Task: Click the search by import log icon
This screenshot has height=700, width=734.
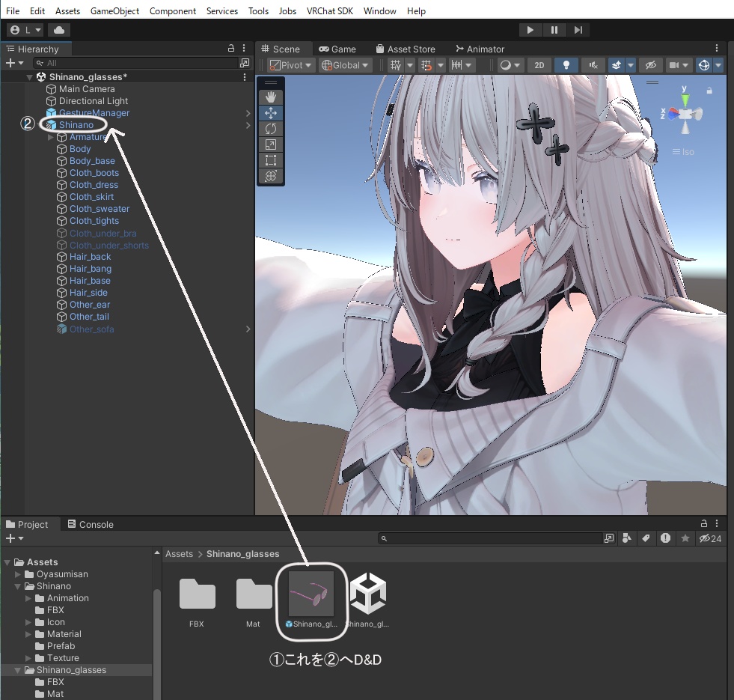Action: point(665,538)
